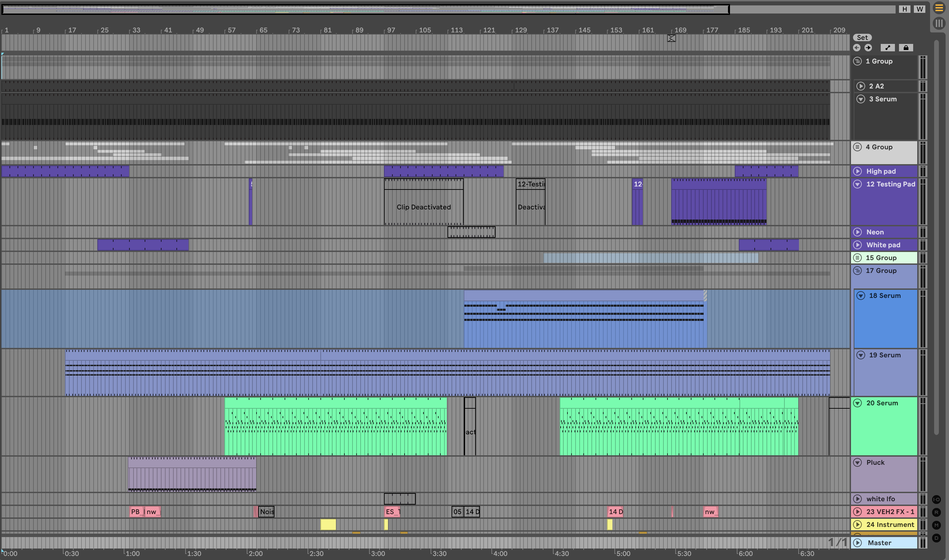Select the '12-Testi' deactivated clip
Screen dimensions: 949x560
pyautogui.click(x=530, y=202)
